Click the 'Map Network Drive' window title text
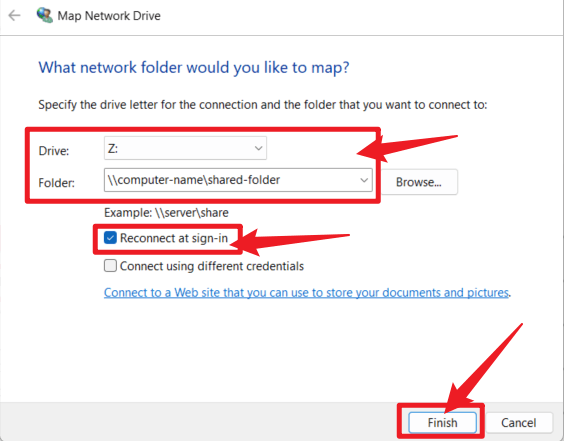 (109, 16)
